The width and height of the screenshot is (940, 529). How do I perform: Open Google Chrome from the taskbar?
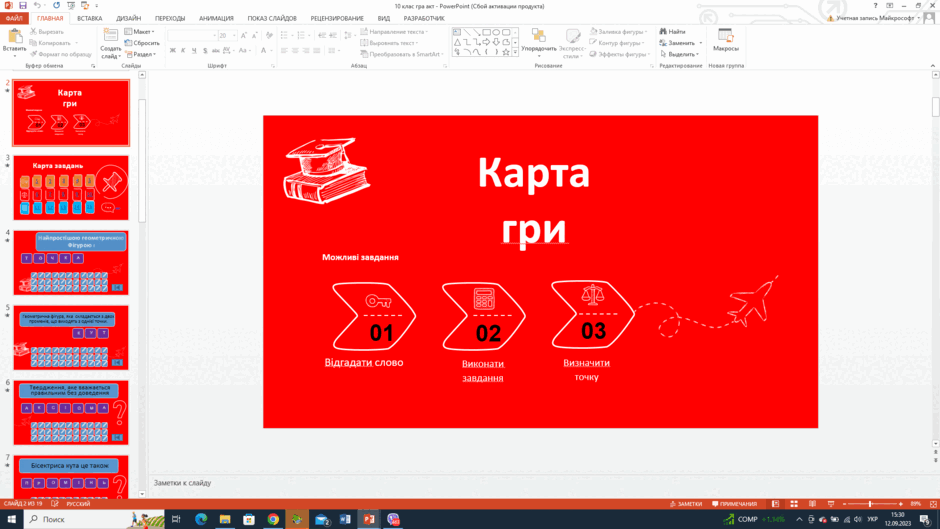(x=273, y=519)
